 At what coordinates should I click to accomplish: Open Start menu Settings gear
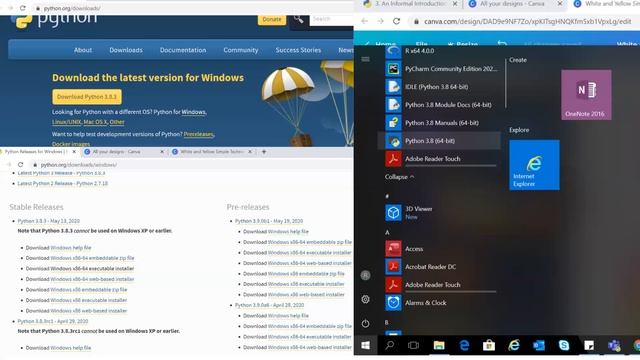coord(365,299)
